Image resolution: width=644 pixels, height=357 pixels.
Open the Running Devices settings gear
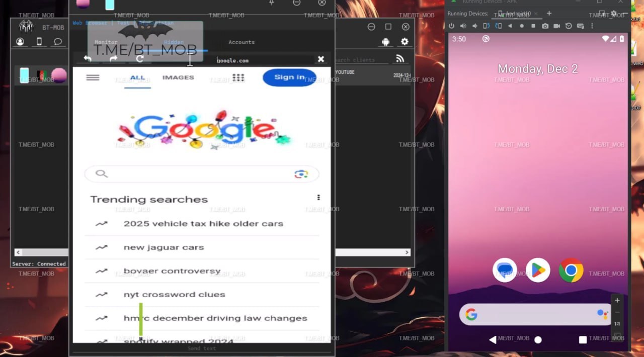click(x=613, y=14)
